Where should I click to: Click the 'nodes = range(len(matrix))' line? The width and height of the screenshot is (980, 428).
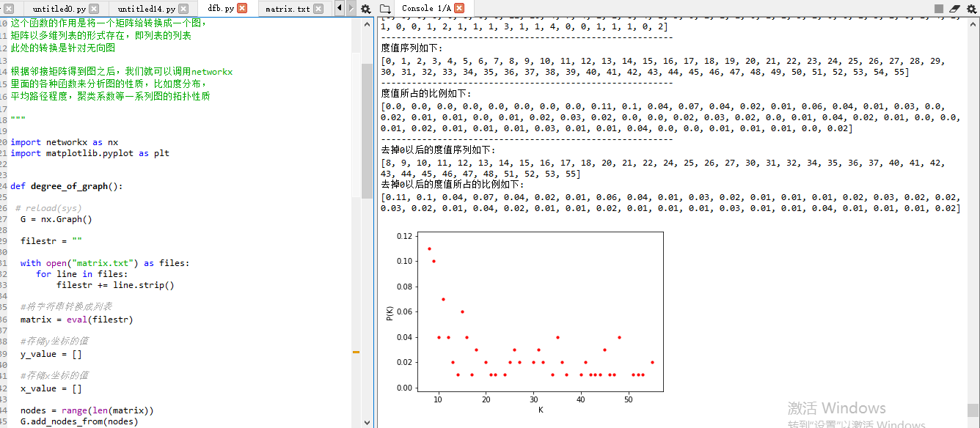click(x=87, y=410)
